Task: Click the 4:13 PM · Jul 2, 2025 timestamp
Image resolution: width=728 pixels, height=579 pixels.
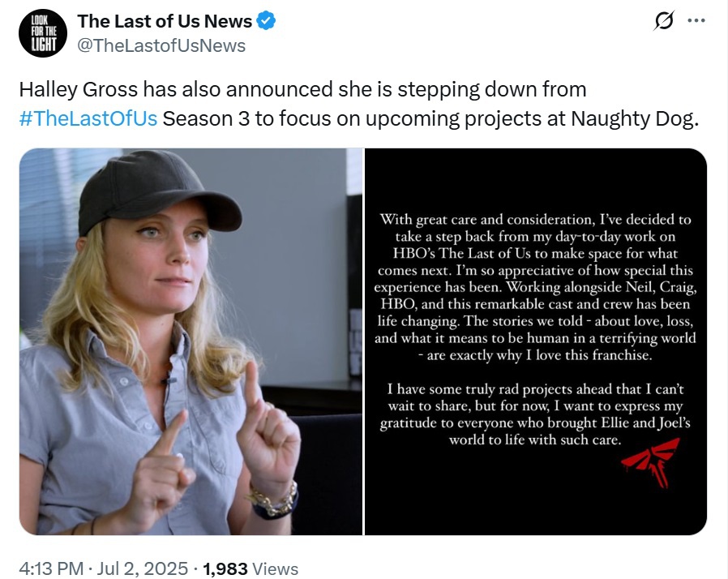Action: (x=104, y=568)
